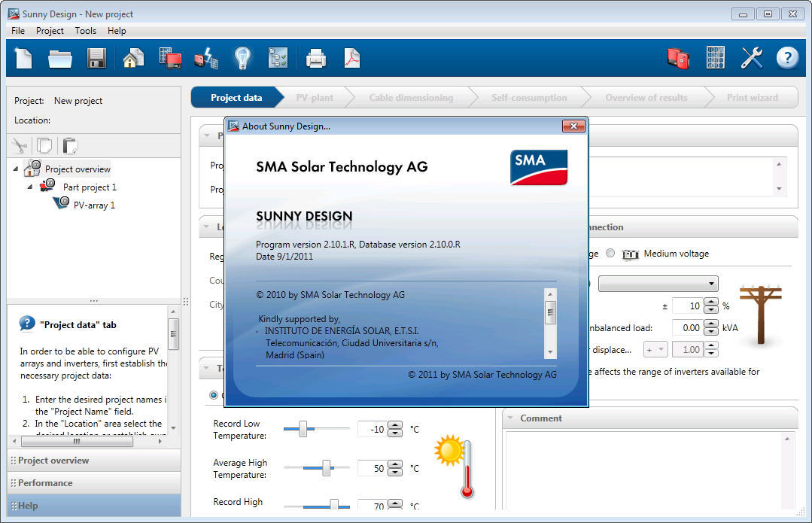This screenshot has height=523, width=812.
Task: Open the Tools menu
Action: tap(86, 31)
